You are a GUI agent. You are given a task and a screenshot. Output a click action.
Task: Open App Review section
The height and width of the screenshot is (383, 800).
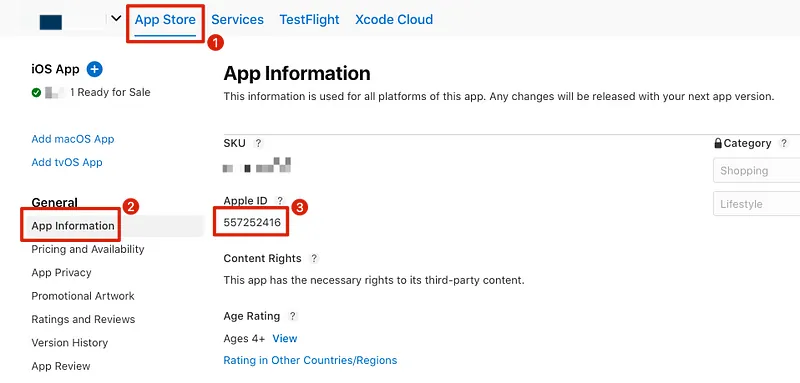[61, 366]
